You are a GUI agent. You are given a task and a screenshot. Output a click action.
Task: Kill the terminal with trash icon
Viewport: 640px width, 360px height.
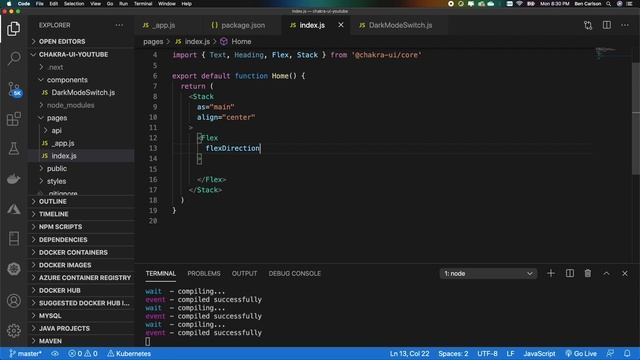point(588,273)
